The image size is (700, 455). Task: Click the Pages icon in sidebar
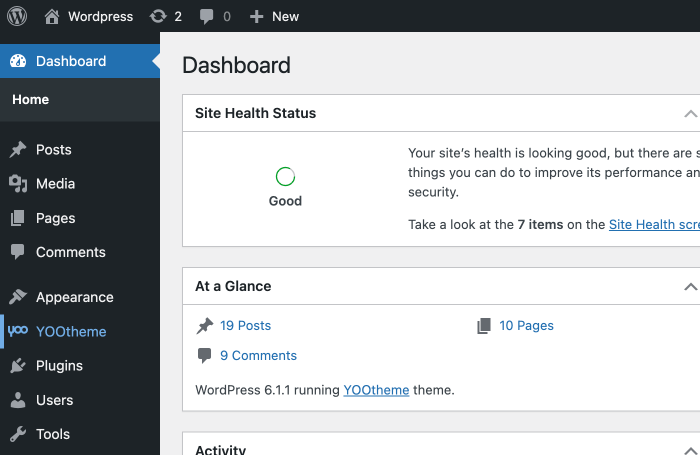click(18, 218)
